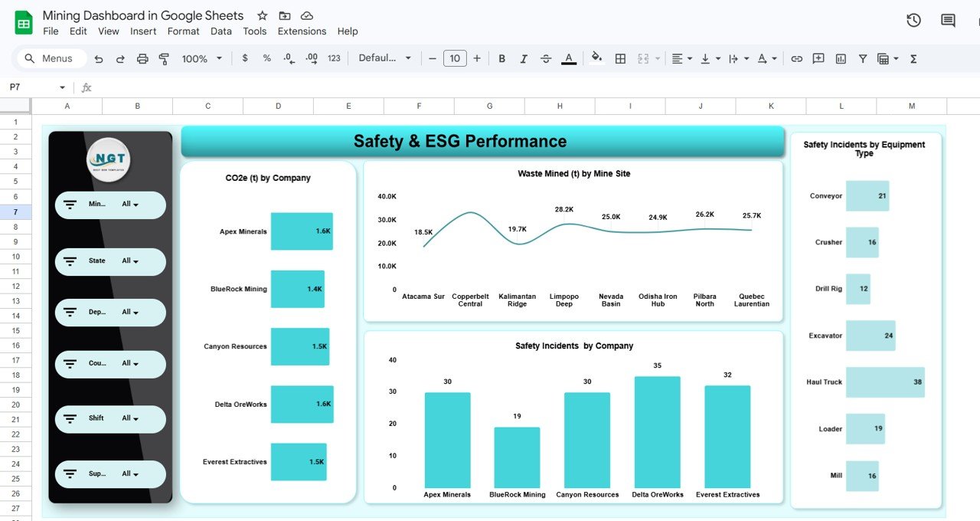Viewport: 980px width, 521px height.
Task: Open the insert comment tool
Action: [818, 58]
